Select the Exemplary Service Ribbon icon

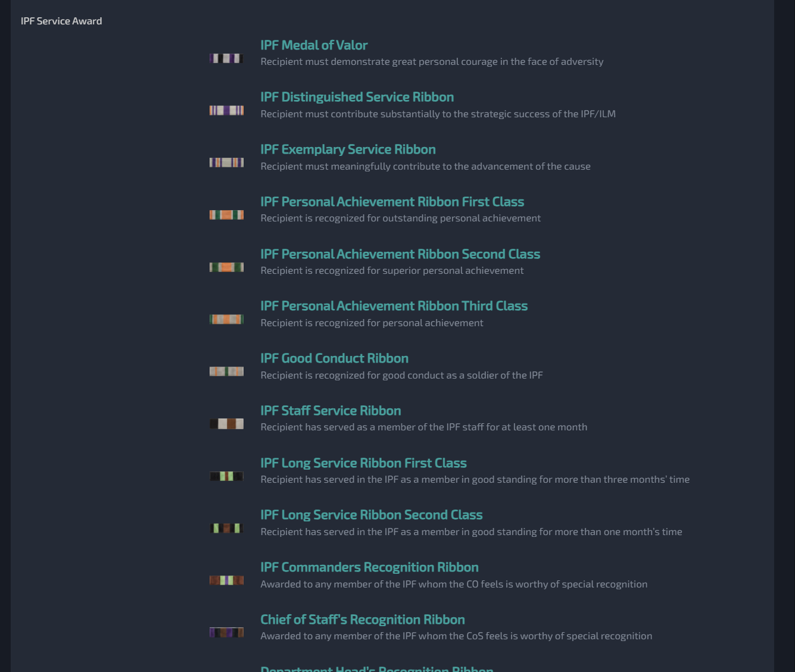(226, 162)
